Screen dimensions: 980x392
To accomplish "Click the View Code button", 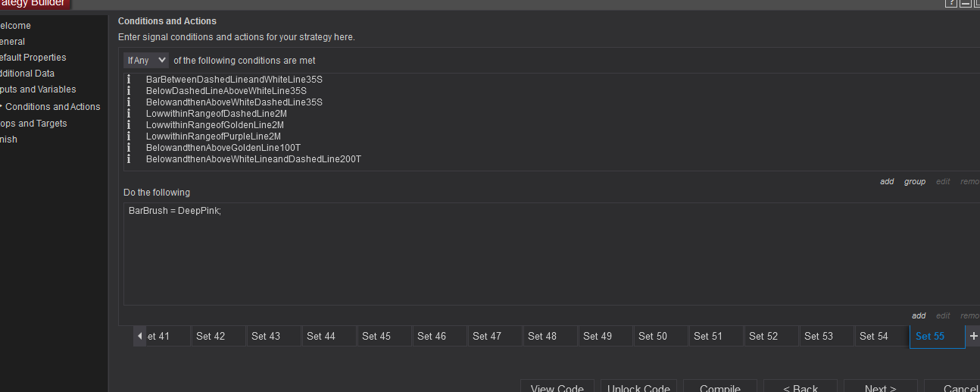I will point(557,387).
